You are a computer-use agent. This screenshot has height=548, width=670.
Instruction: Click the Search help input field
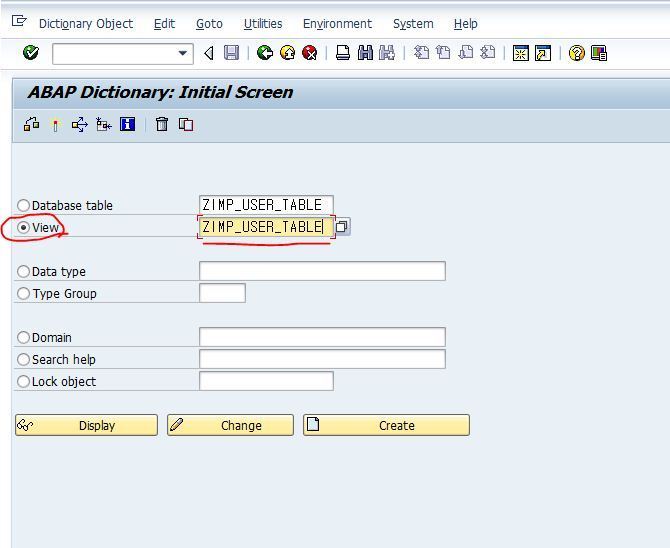(322, 359)
